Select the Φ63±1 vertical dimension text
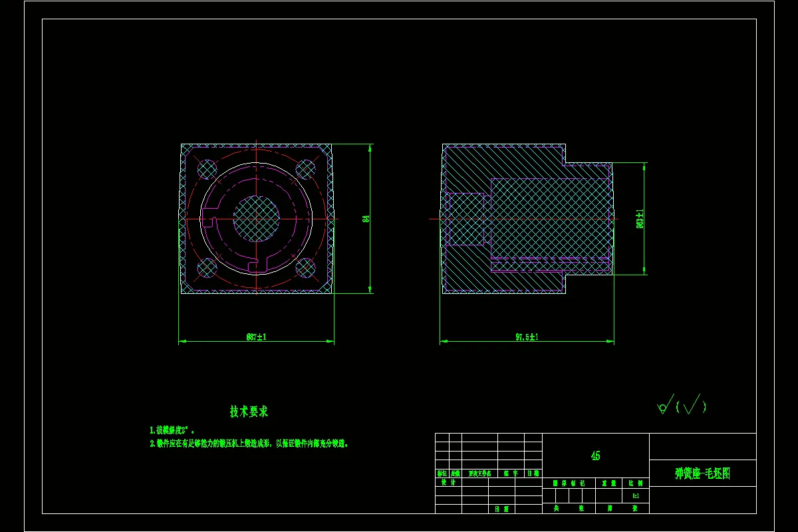Image resolution: width=798 pixels, height=532 pixels. (x=640, y=219)
